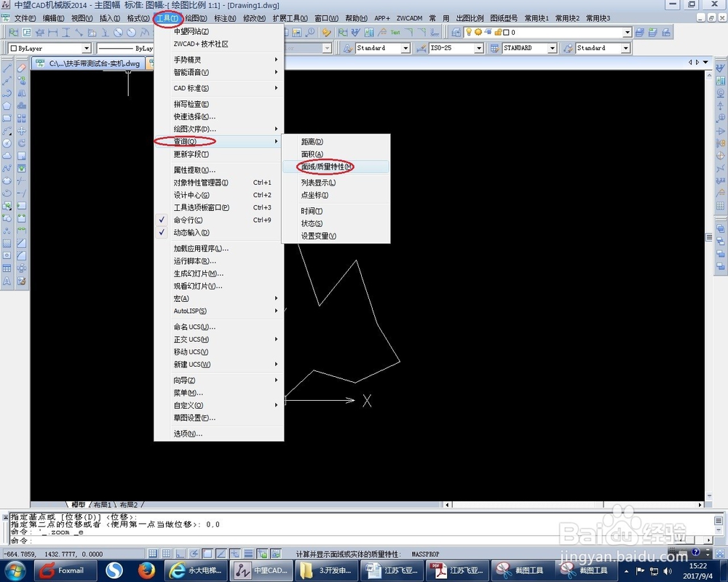Click the zoom magnifier toolbar icon
This screenshot has width=728, height=582.
click(x=309, y=32)
